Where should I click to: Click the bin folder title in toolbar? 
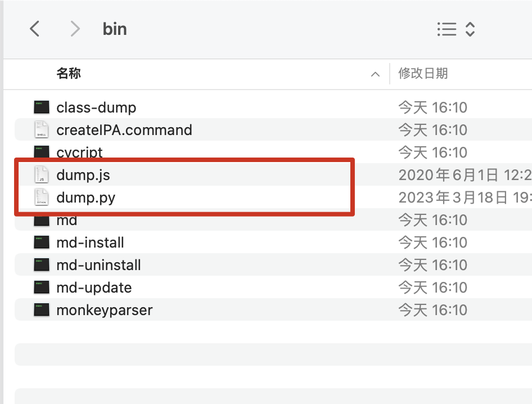click(115, 29)
